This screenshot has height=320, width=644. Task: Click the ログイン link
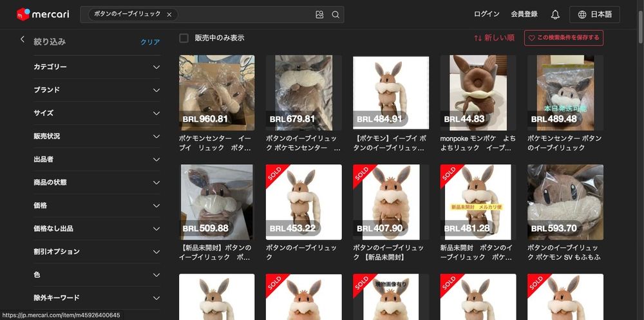(487, 14)
